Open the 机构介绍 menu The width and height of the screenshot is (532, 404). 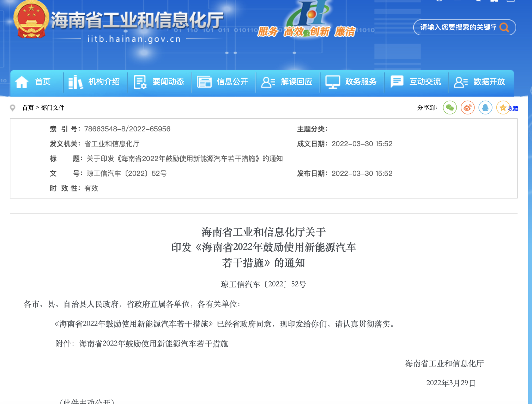(104, 82)
